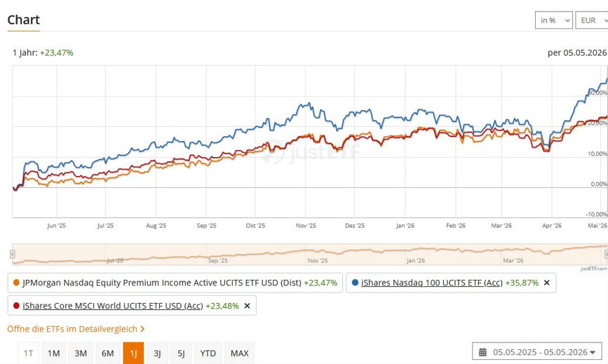
Task: Click the justETF.com credit text
Action: point(594,269)
